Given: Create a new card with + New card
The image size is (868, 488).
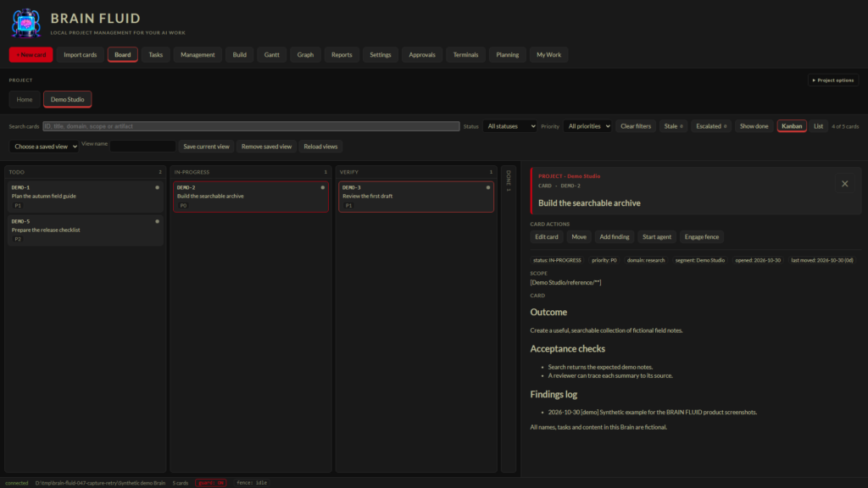Looking at the screenshot, I should click(x=31, y=55).
